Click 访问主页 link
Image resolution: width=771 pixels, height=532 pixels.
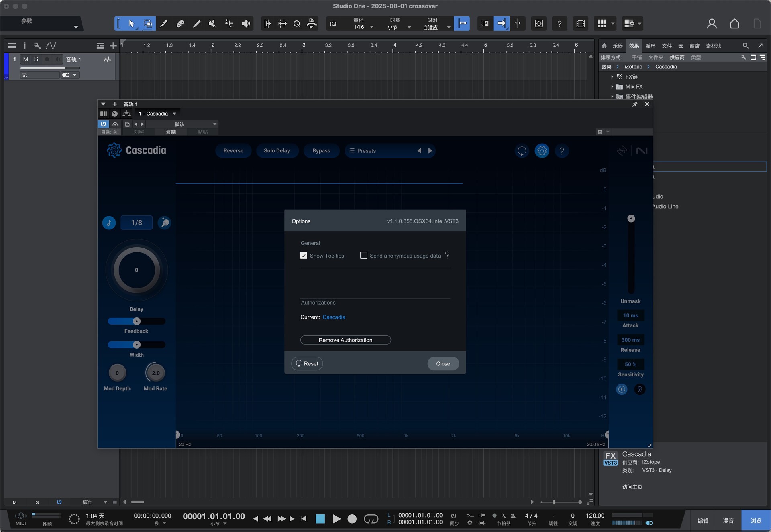click(x=632, y=487)
